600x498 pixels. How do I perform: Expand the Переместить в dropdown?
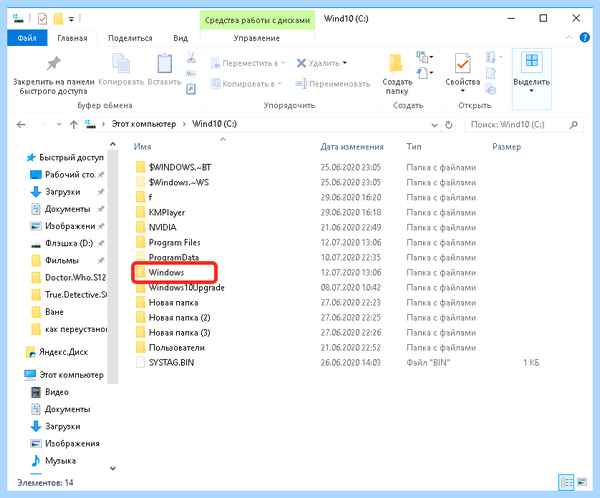tap(283, 63)
